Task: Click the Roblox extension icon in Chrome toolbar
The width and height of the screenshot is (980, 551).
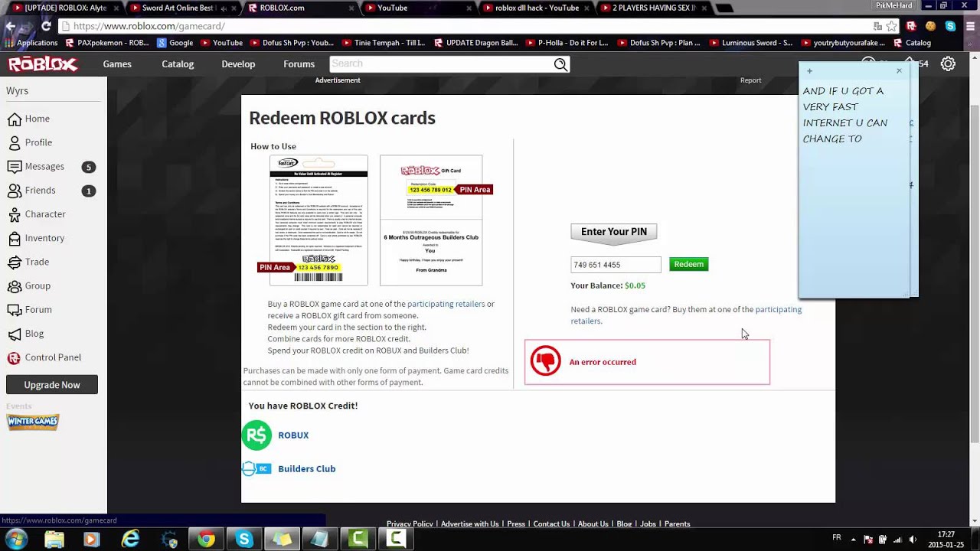Action: click(x=911, y=26)
